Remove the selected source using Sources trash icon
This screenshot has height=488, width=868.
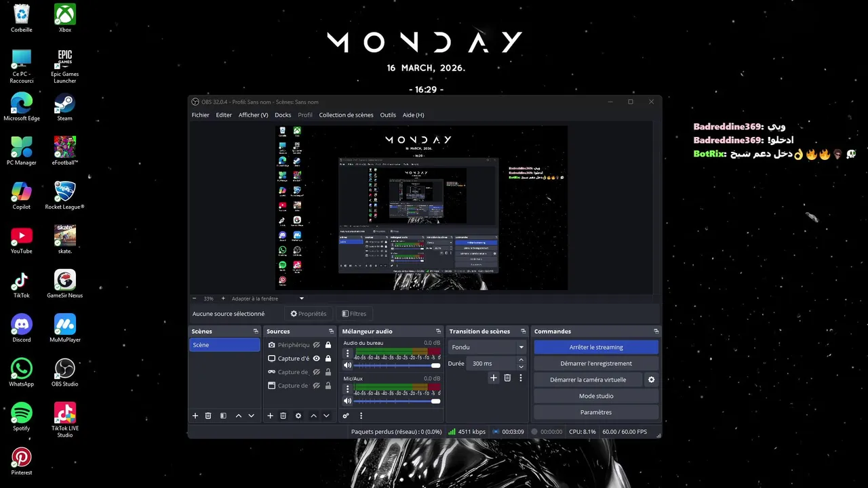click(x=283, y=415)
